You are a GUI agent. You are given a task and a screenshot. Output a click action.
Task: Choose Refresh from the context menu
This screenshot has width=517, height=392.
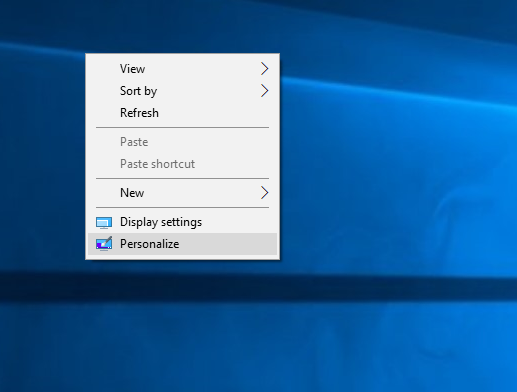click(x=182, y=113)
